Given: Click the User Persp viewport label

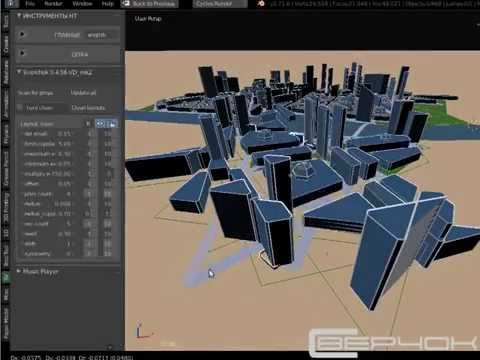Looking at the screenshot, I should [148, 19].
